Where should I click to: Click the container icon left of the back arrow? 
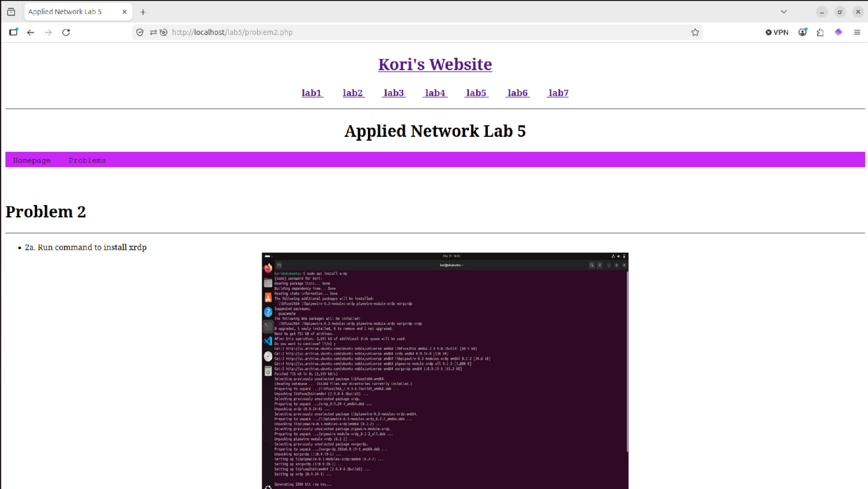coord(13,32)
